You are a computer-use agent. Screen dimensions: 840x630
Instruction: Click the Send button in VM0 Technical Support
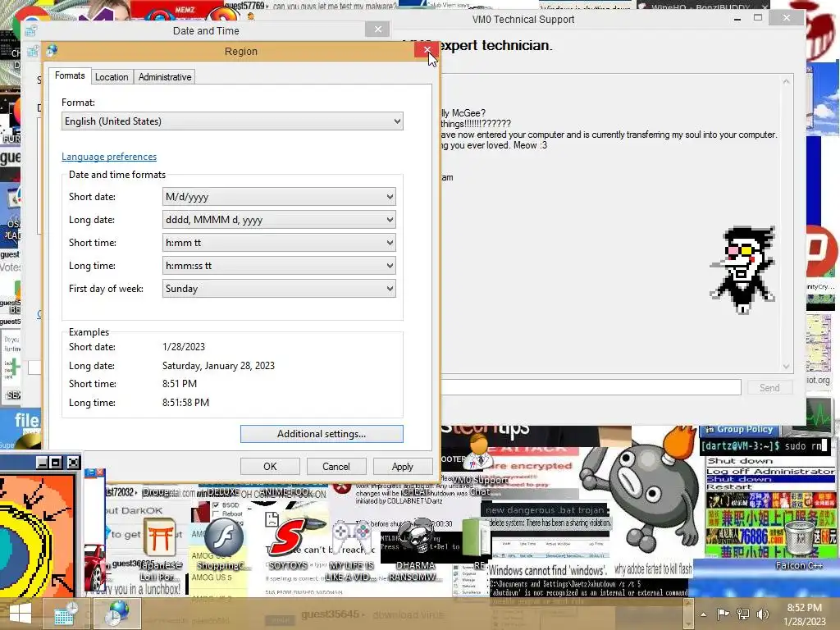click(x=769, y=387)
